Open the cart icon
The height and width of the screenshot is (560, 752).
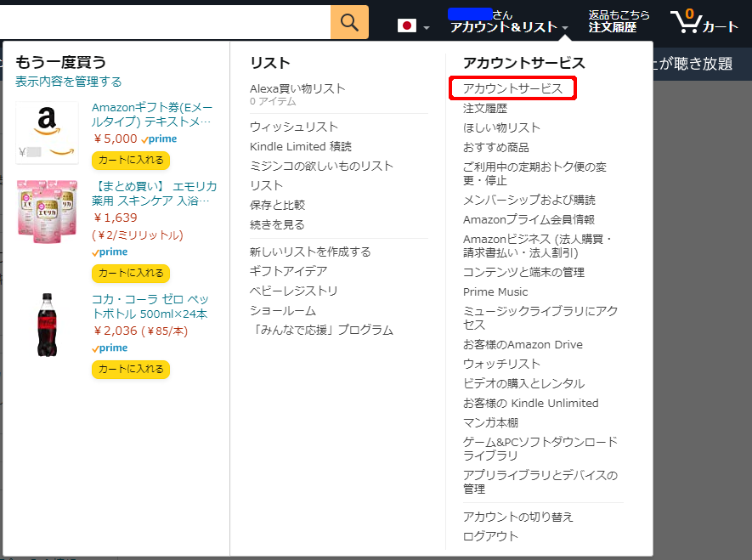[x=704, y=22]
